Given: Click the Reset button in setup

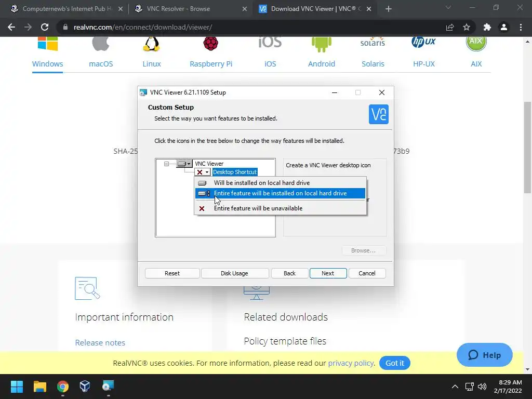Looking at the screenshot, I should (172, 273).
